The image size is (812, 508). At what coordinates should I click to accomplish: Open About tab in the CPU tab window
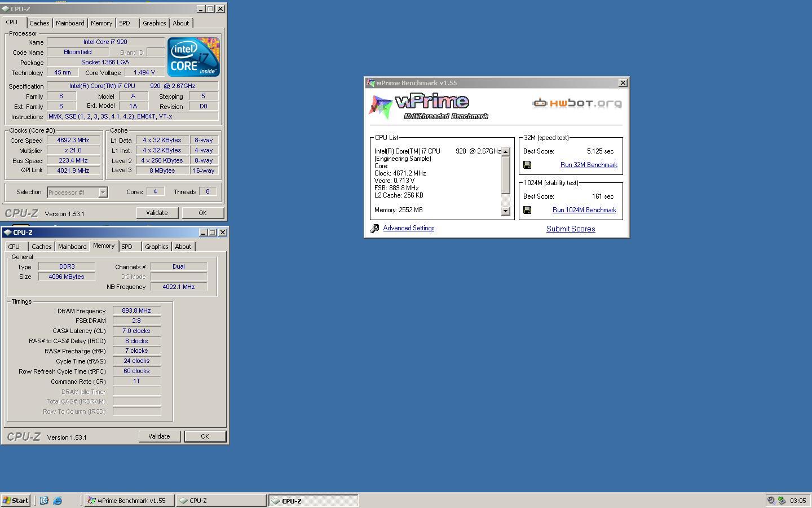pos(181,23)
